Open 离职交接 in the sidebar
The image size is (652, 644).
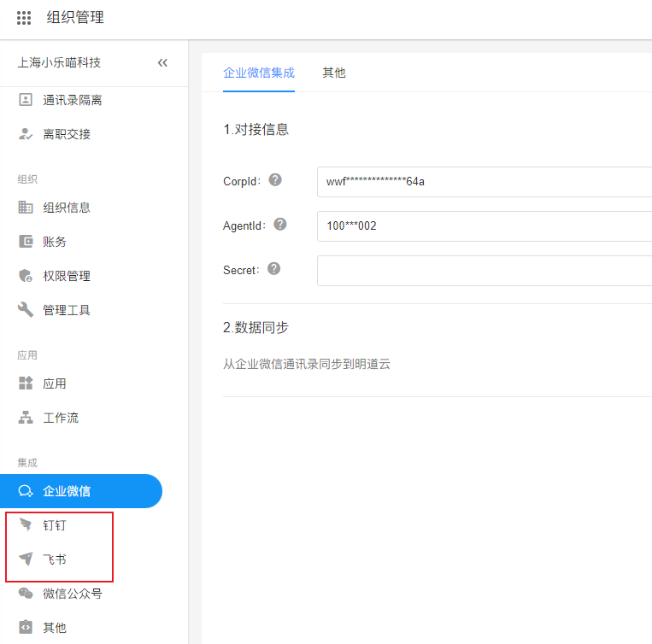click(x=66, y=134)
